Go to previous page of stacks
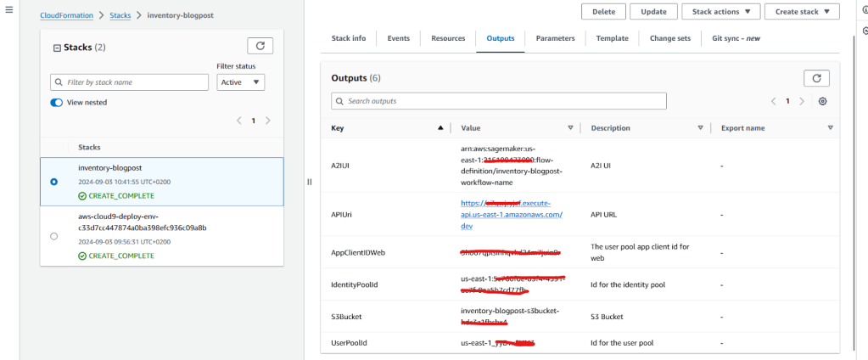 (239, 121)
